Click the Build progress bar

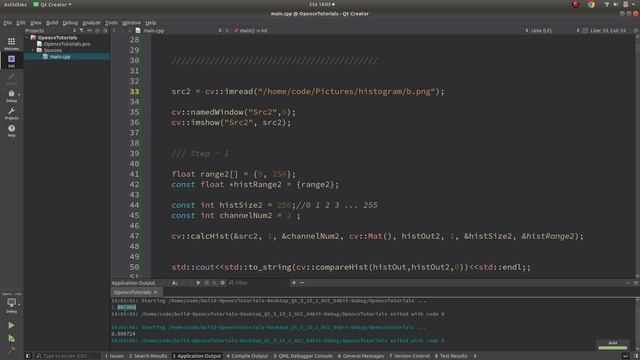click(613, 347)
